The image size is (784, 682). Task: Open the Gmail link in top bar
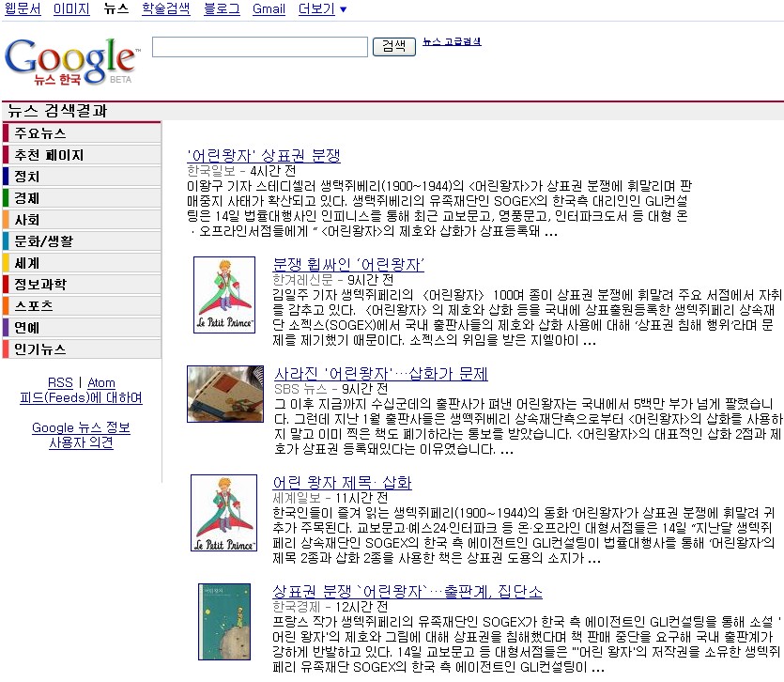(x=269, y=9)
